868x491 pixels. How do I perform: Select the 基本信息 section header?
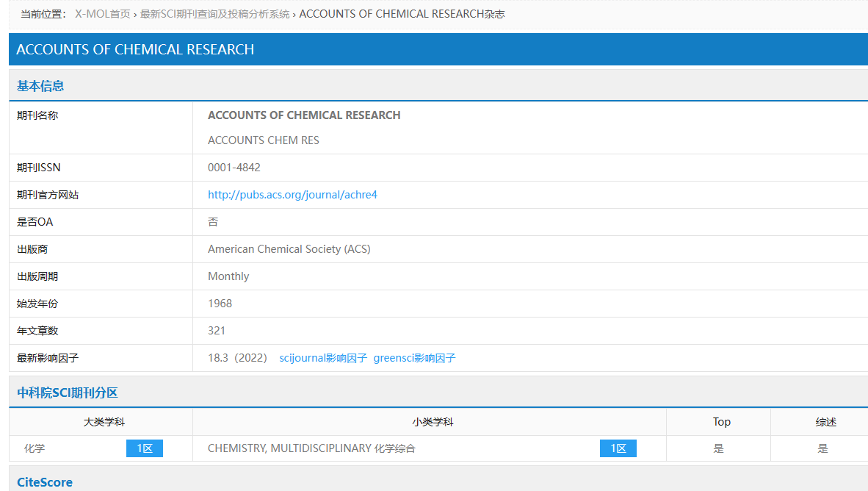click(40, 86)
